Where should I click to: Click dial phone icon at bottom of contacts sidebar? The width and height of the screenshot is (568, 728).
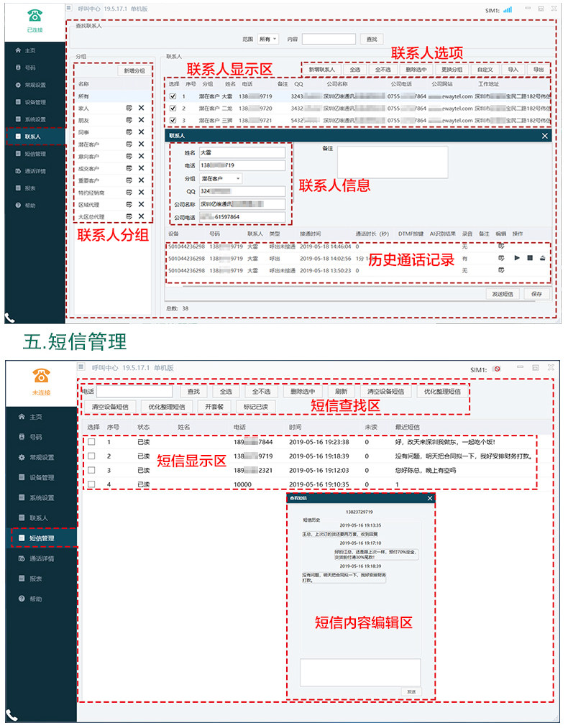[10, 318]
